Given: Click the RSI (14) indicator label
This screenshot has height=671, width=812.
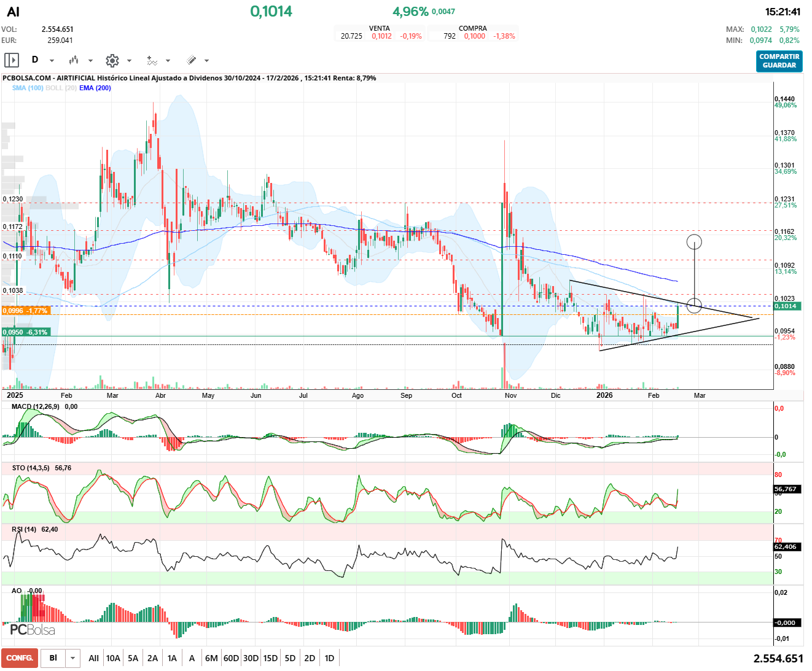Looking at the screenshot, I should (24, 529).
